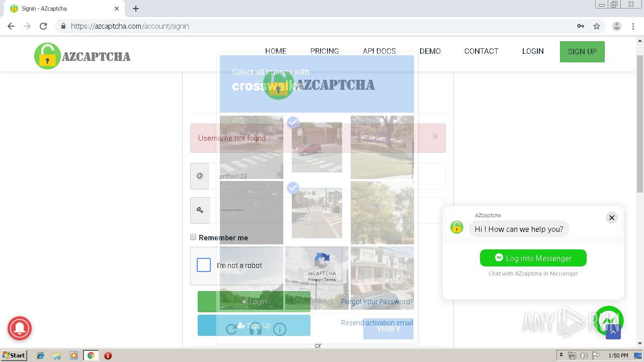Image resolution: width=644 pixels, height=362 pixels.
Task: Click the page vertical scrollbar
Action: pyautogui.click(x=640, y=123)
